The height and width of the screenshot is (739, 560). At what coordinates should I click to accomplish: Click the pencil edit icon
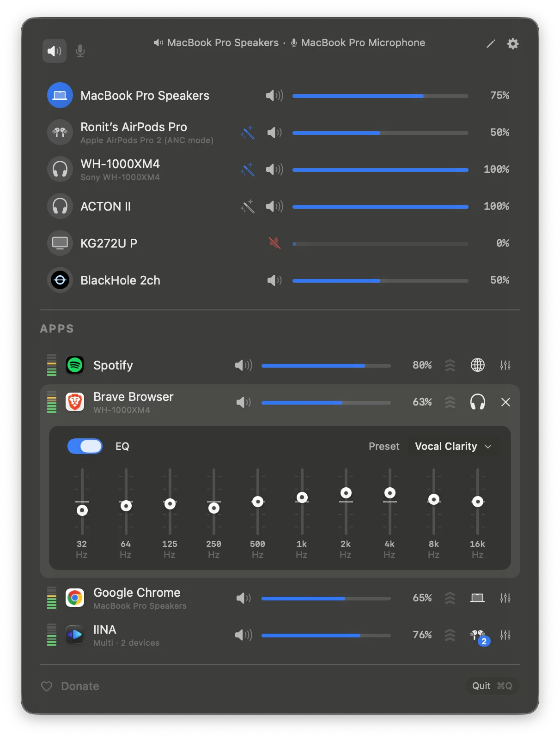click(x=491, y=44)
